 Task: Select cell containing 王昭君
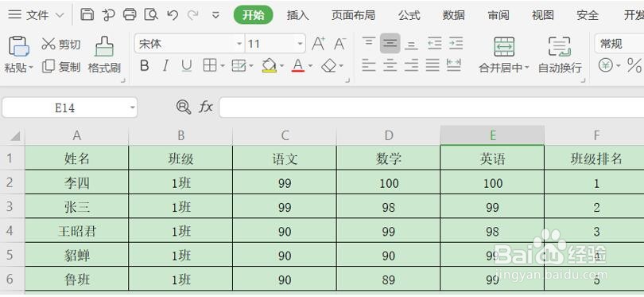77,231
